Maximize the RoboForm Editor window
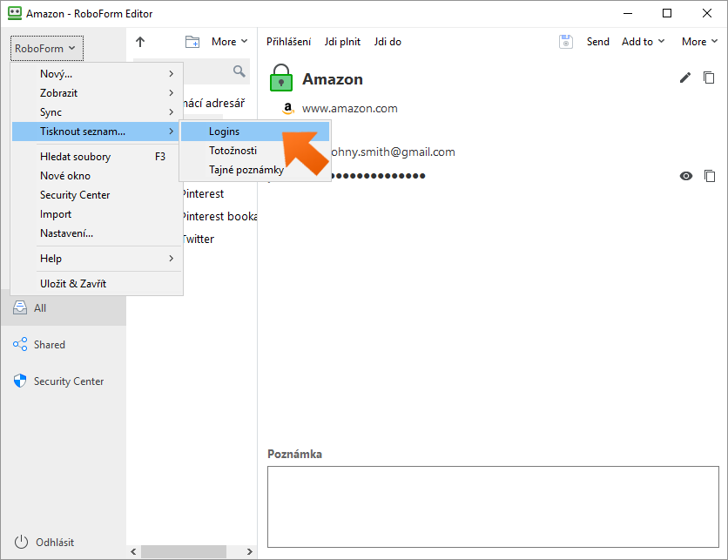The width and height of the screenshot is (728, 560). click(x=667, y=13)
